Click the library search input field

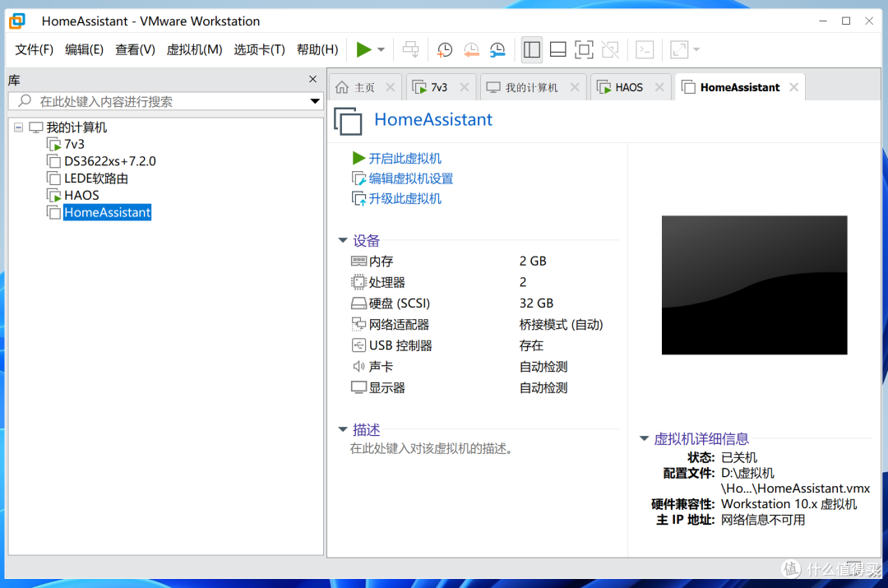(159, 101)
